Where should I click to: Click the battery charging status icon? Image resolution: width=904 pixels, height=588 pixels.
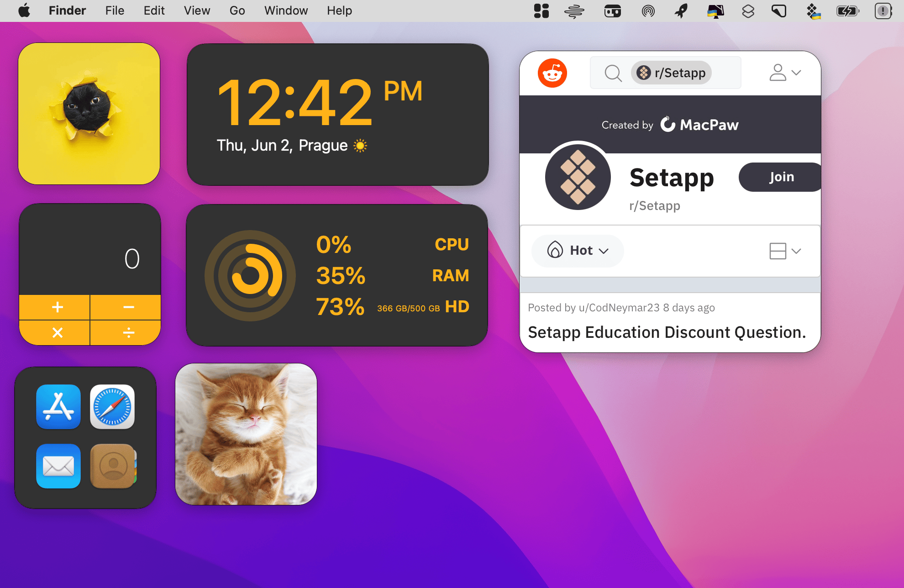coord(848,10)
